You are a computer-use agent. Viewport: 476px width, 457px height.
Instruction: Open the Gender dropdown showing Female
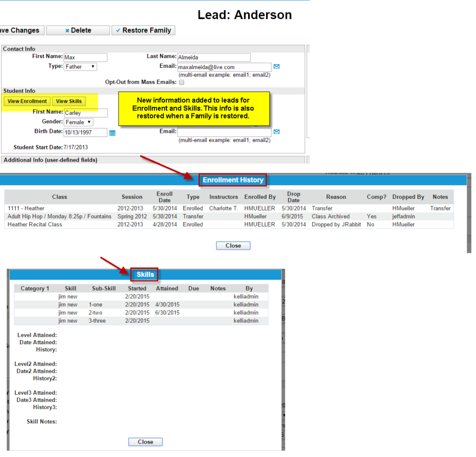pyautogui.click(x=78, y=122)
